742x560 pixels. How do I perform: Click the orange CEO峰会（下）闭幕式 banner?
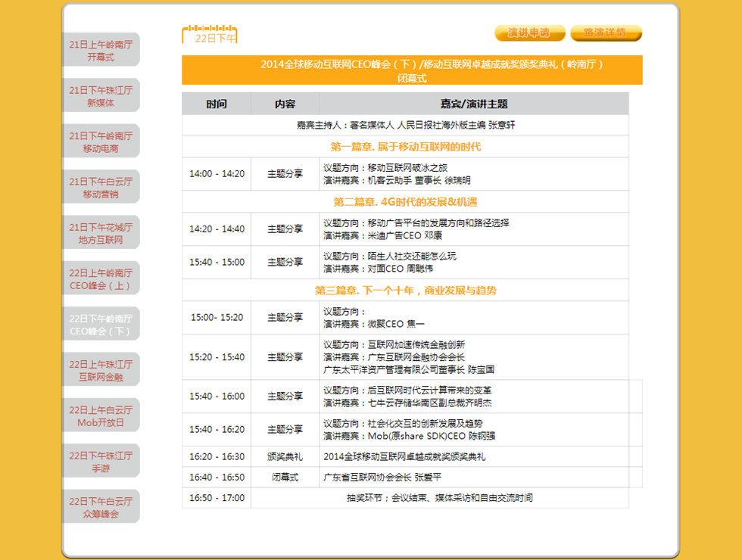pyautogui.click(x=412, y=70)
